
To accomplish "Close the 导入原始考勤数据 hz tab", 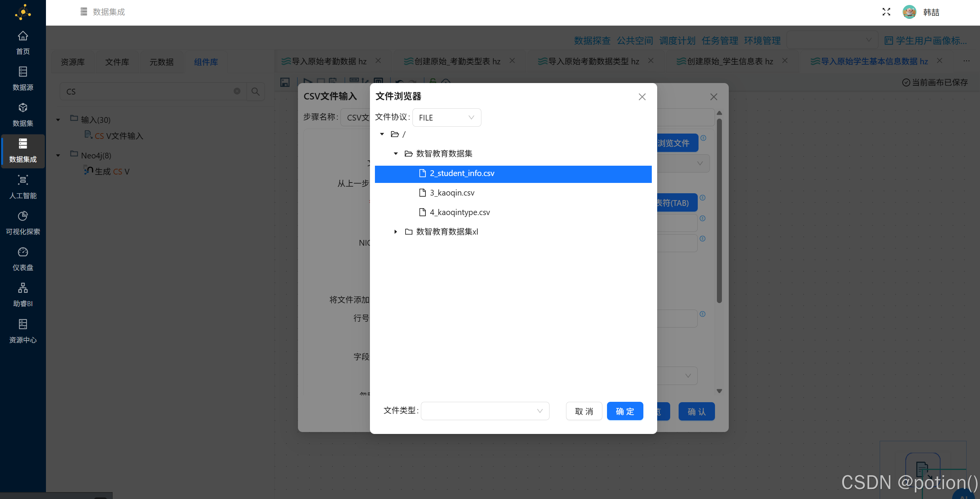I will pyautogui.click(x=378, y=61).
